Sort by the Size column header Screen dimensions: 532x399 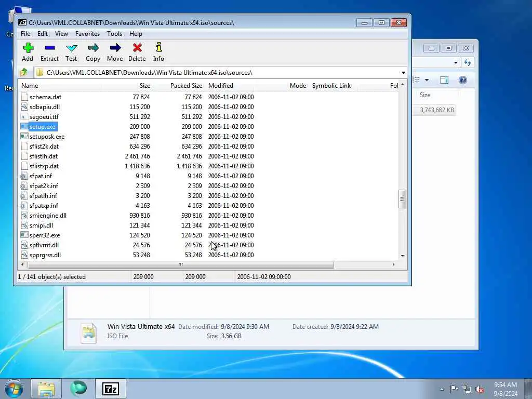[x=127, y=86]
